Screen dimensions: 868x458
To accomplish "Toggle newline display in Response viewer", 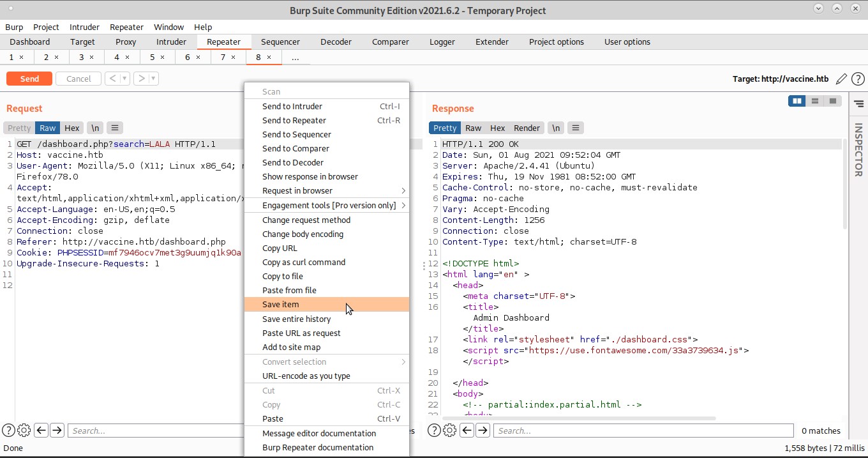I will tap(556, 128).
